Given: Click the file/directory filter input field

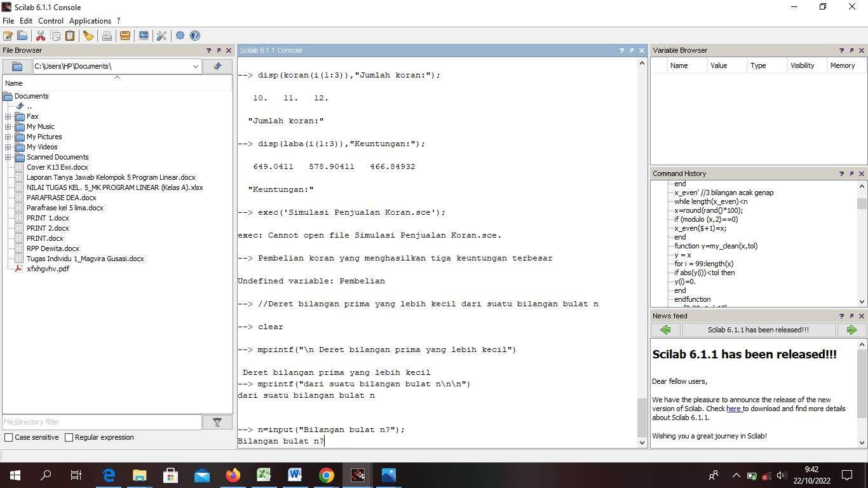Looking at the screenshot, I should tap(102, 422).
